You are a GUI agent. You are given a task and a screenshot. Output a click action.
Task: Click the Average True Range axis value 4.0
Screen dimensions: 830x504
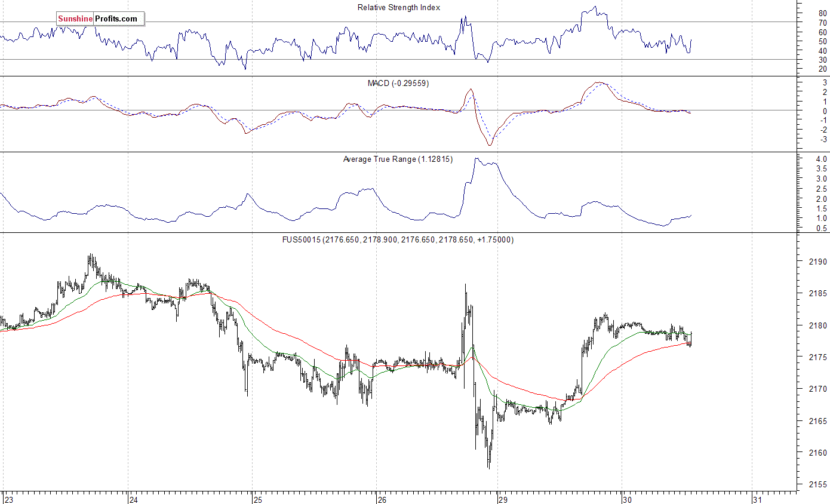[822, 159]
